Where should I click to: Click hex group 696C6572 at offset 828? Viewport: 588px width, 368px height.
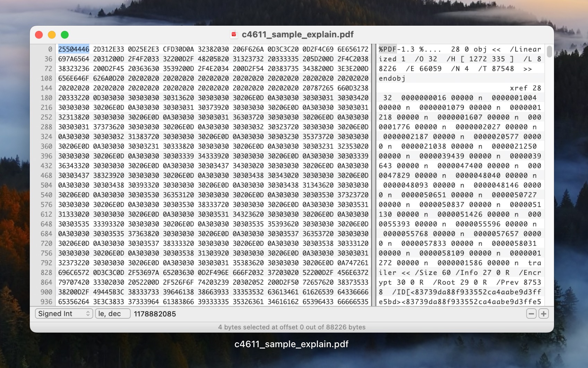tap(73, 273)
